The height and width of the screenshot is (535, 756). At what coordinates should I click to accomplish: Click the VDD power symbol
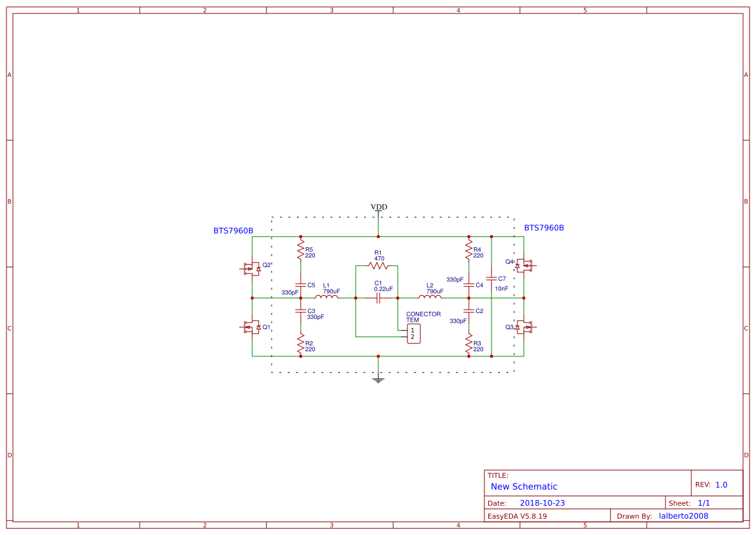click(378, 208)
